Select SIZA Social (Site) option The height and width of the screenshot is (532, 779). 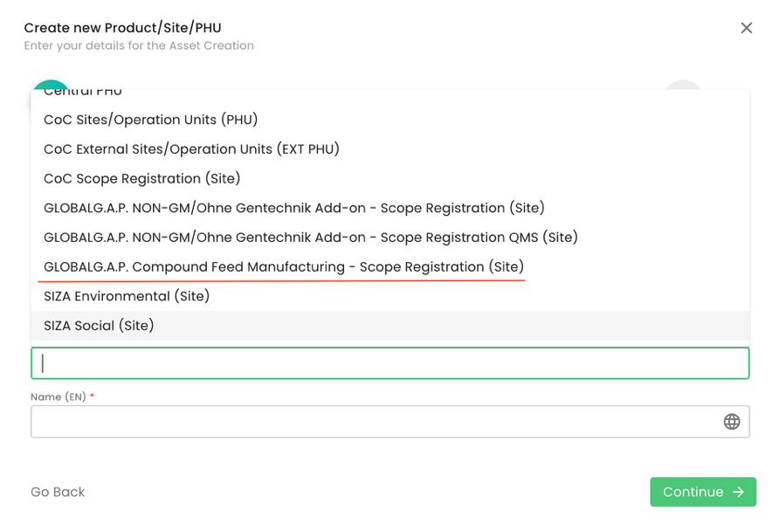coord(99,326)
